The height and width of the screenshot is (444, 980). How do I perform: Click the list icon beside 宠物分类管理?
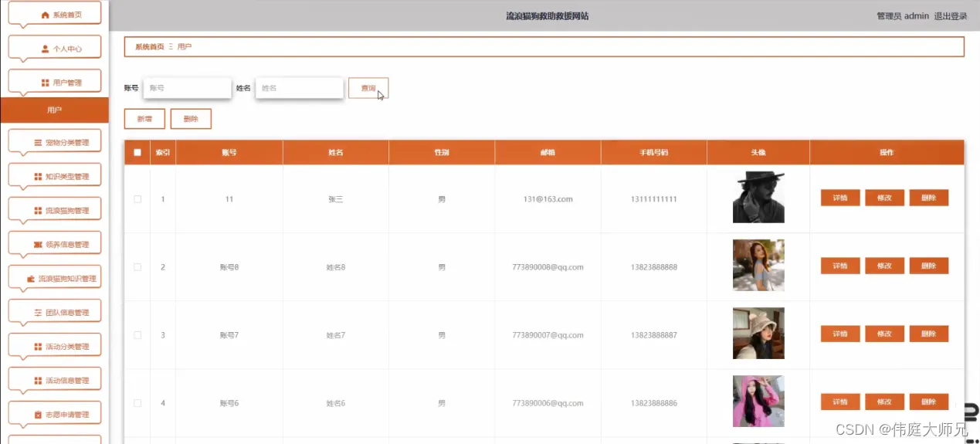[x=38, y=143]
